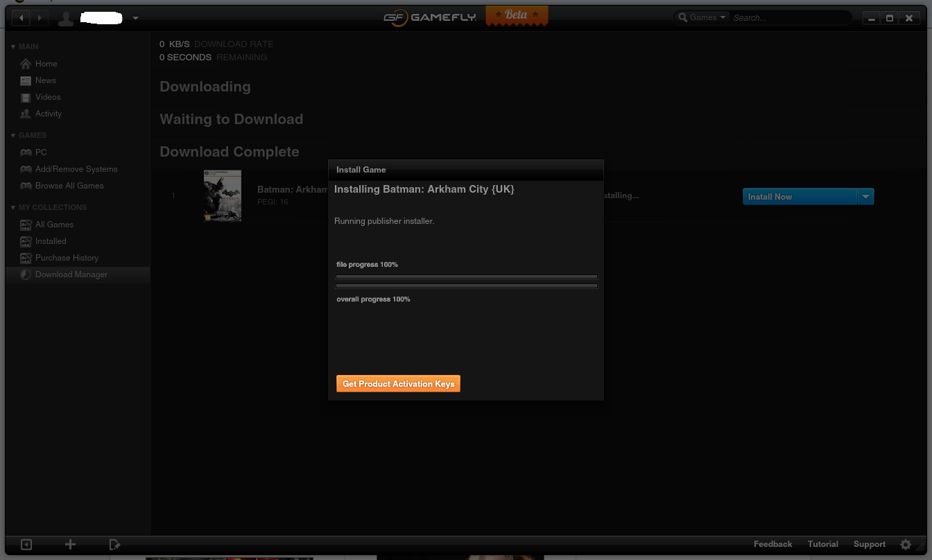Click the PC gamepad icon
Viewport: 932px width, 560px height.
(x=26, y=152)
